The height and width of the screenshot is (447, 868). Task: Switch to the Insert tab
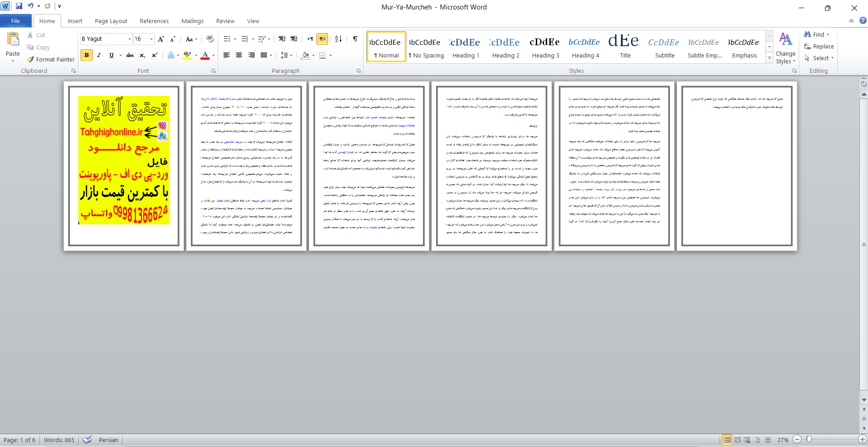(75, 21)
